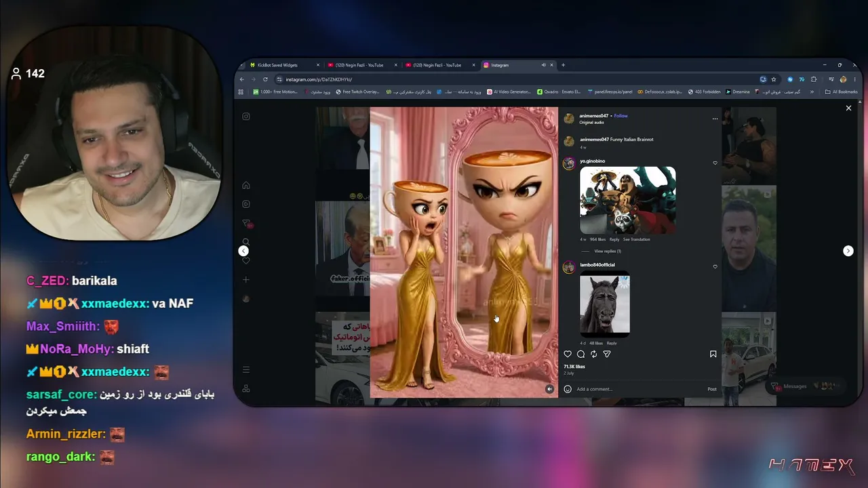
Task: Like the yo.ginobino comment
Action: point(715,163)
